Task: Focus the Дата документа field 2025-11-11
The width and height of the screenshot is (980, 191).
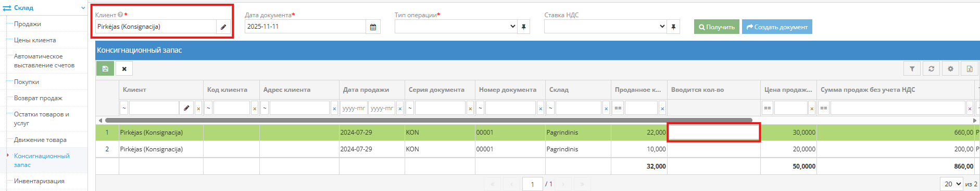Action: 305,27
